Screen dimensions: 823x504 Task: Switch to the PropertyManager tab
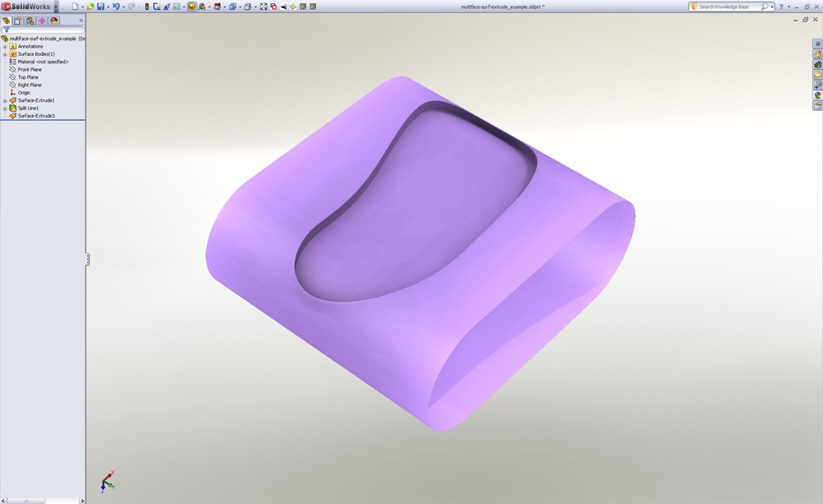18,21
